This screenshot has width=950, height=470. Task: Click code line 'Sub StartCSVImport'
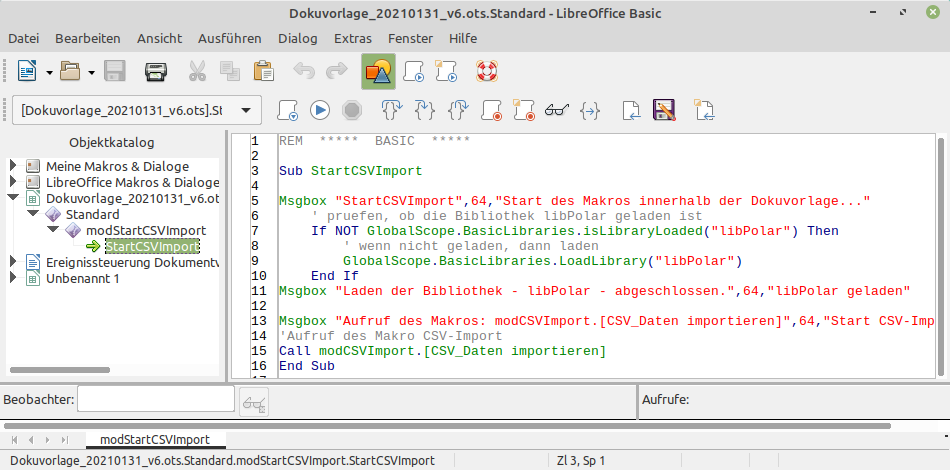(x=350, y=171)
